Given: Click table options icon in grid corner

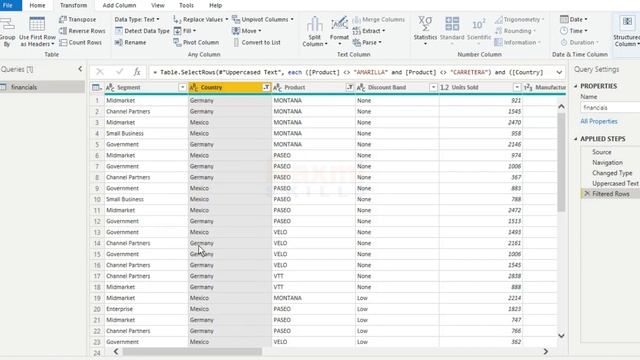Looking at the screenshot, I should [96, 87].
